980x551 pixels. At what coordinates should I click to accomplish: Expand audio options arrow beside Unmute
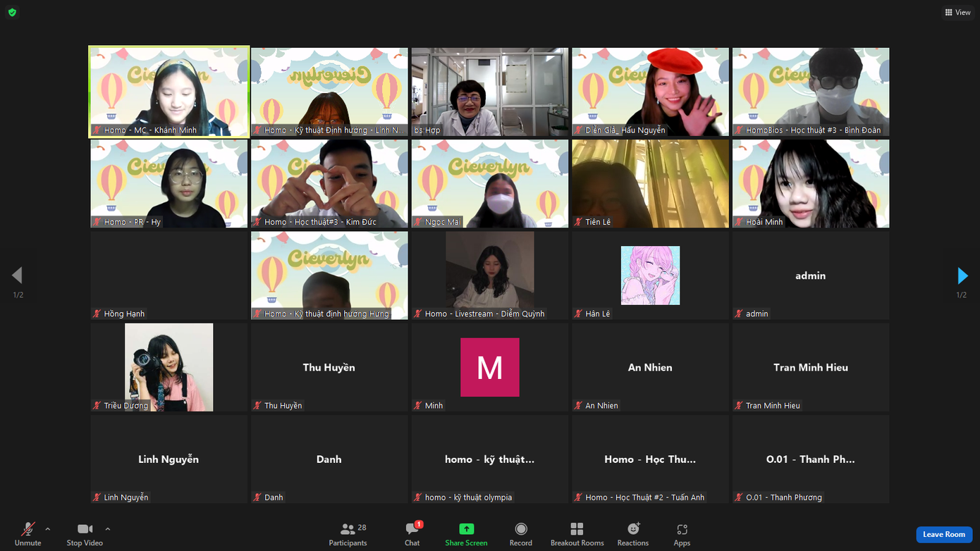[48, 529]
